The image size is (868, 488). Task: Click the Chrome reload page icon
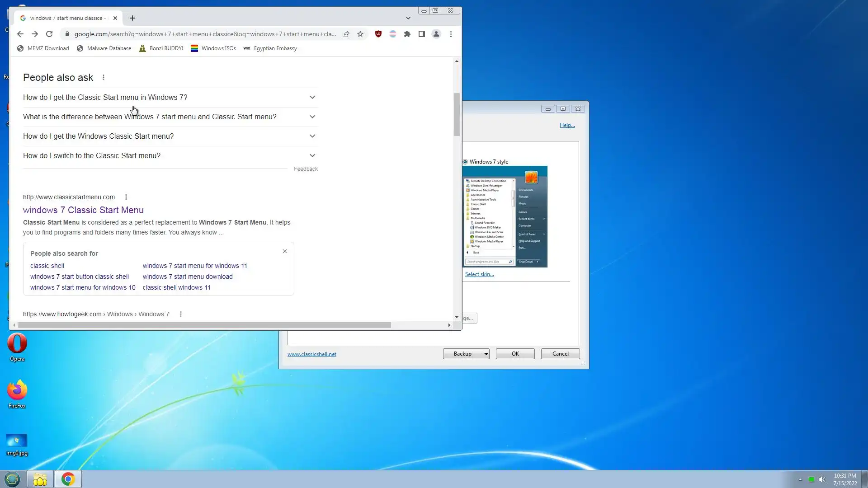pos(49,34)
